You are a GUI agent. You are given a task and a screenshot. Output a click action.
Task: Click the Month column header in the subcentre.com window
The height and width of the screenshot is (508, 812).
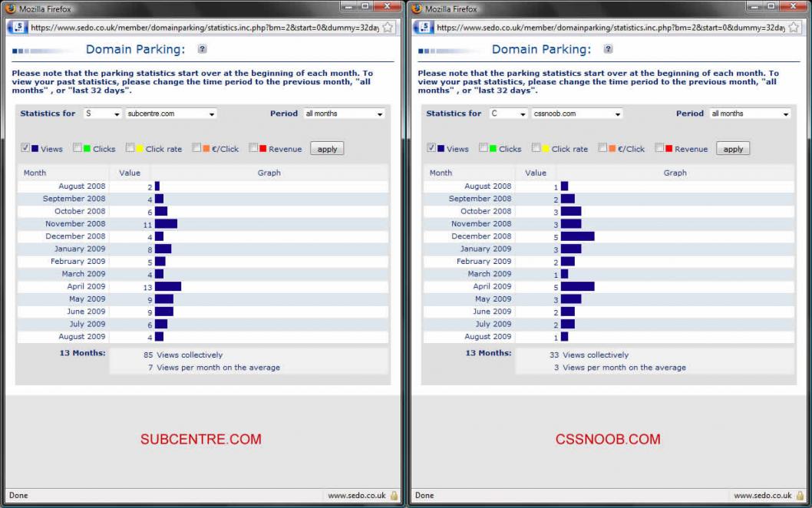tap(35, 173)
